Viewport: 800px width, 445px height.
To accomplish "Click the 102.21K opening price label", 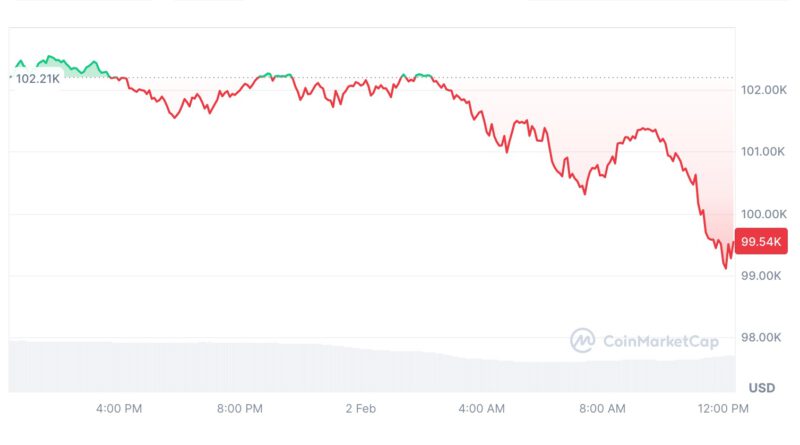I will (36, 77).
